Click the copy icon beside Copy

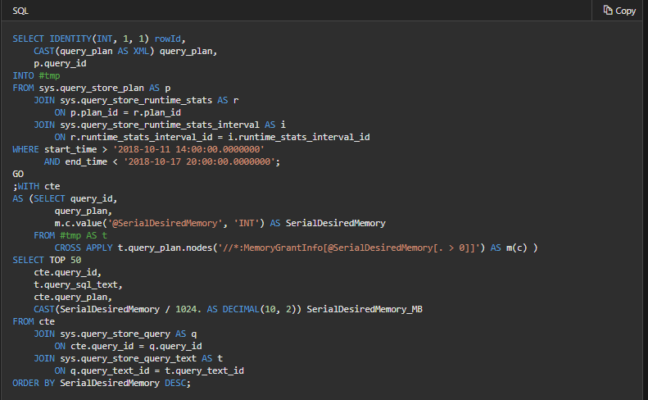coord(608,10)
